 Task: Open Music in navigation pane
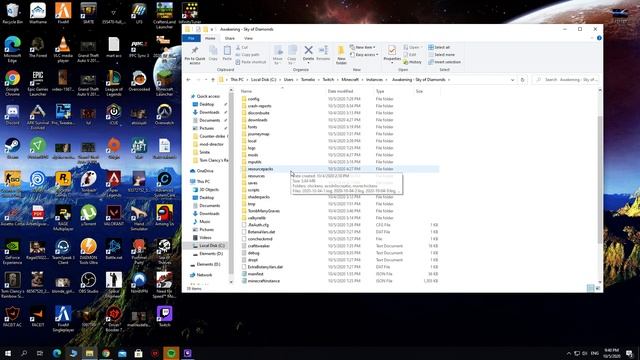click(x=204, y=222)
